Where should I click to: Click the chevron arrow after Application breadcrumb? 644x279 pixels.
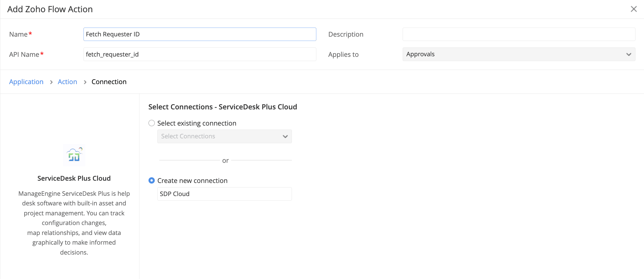51,82
